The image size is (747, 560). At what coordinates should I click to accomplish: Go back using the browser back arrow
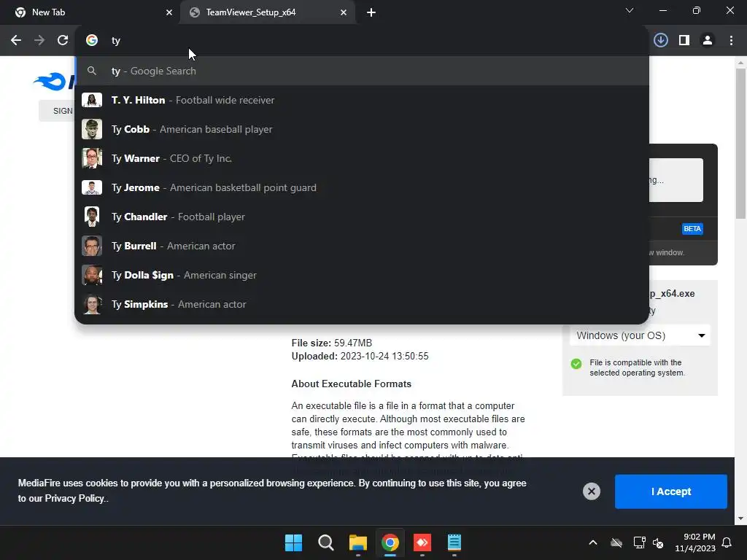pyautogui.click(x=16, y=41)
